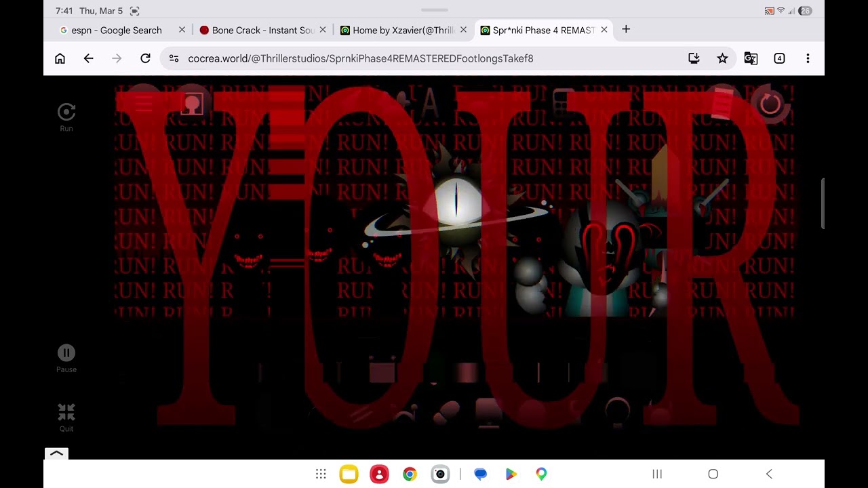Go to Chrome home page

click(60, 58)
